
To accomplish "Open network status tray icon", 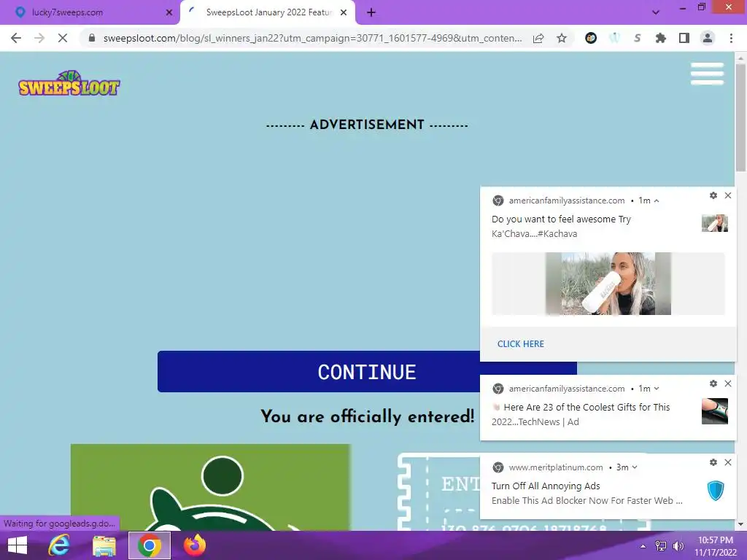I will coord(661,545).
